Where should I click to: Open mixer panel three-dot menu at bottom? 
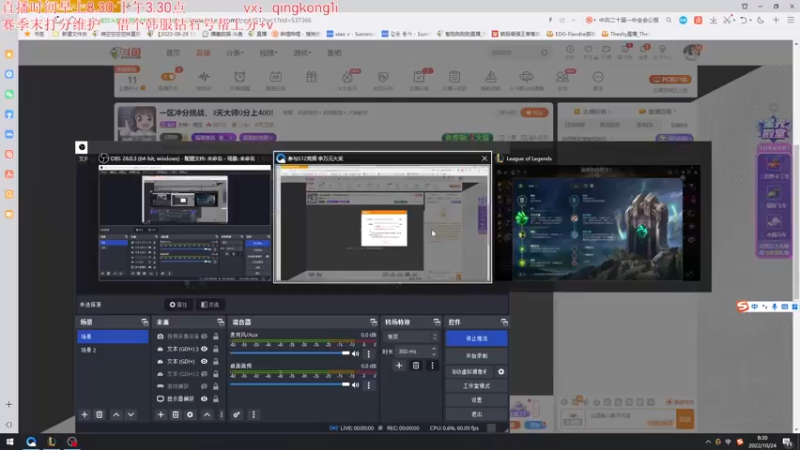click(254, 415)
